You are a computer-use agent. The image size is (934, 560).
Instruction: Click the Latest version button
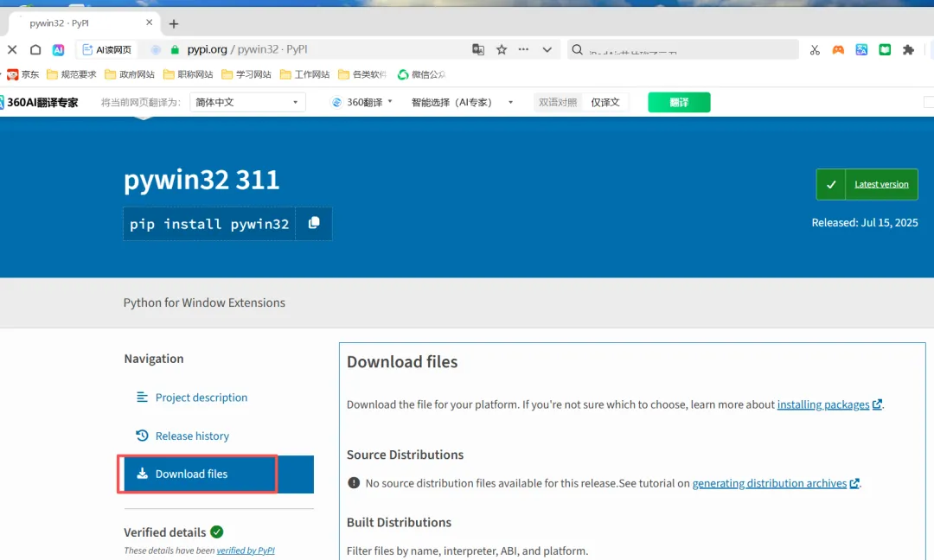881,184
